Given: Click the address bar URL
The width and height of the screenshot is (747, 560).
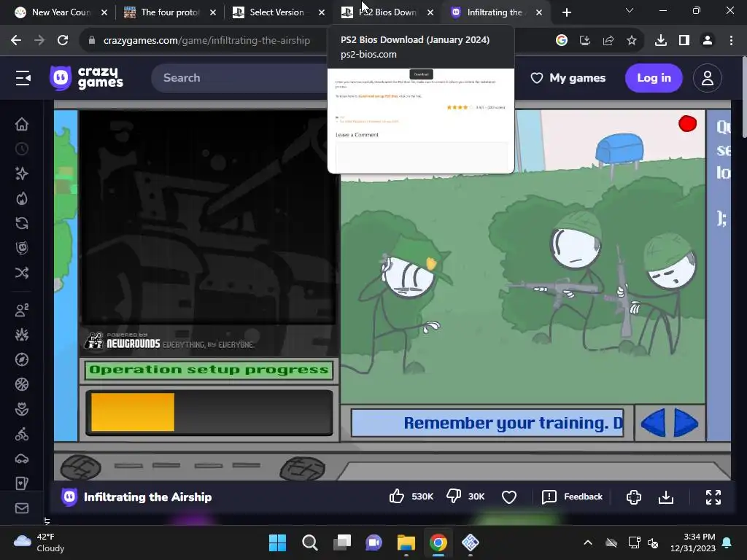Looking at the screenshot, I should point(206,41).
